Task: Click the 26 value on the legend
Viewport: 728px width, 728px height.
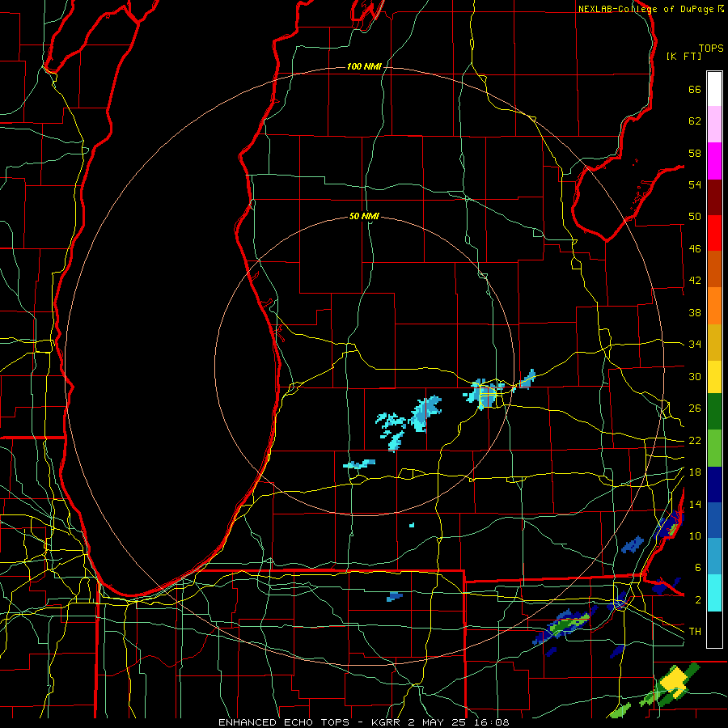Action: point(695,408)
